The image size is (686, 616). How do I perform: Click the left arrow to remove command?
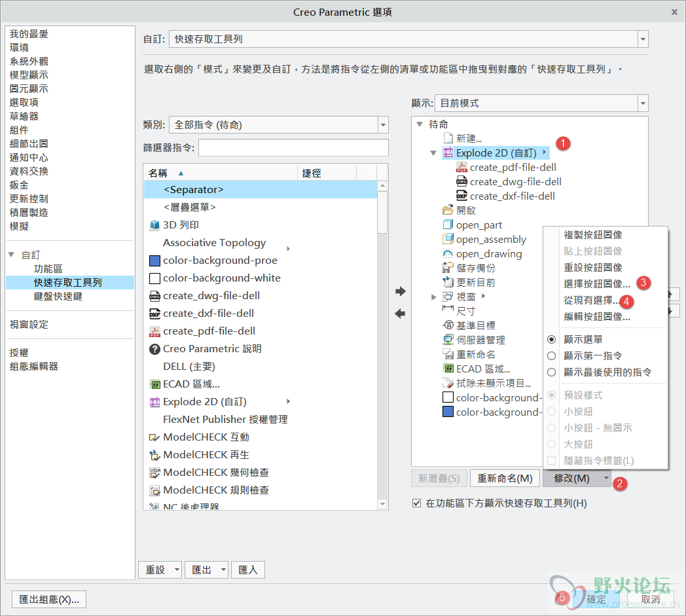401,314
